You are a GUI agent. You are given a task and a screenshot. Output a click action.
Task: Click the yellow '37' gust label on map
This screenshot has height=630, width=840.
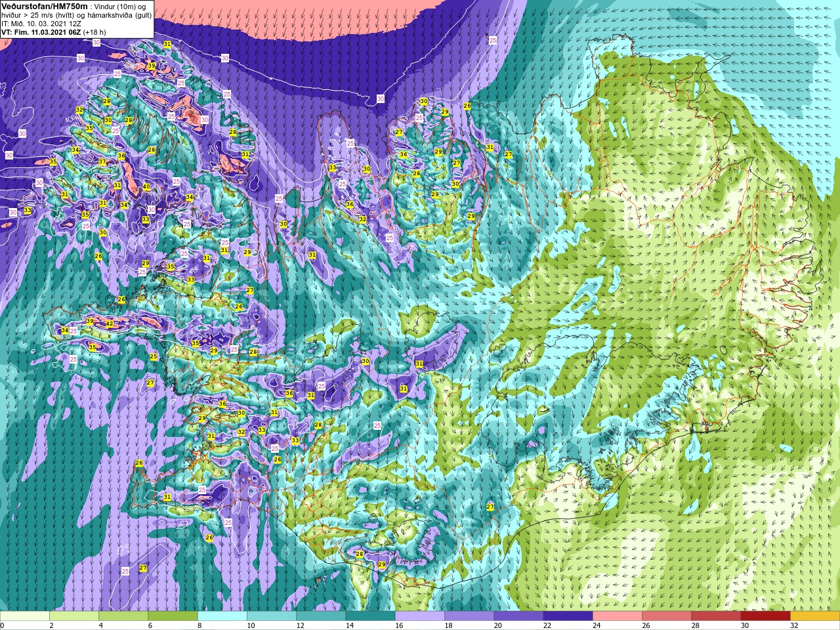pyautogui.click(x=102, y=161)
